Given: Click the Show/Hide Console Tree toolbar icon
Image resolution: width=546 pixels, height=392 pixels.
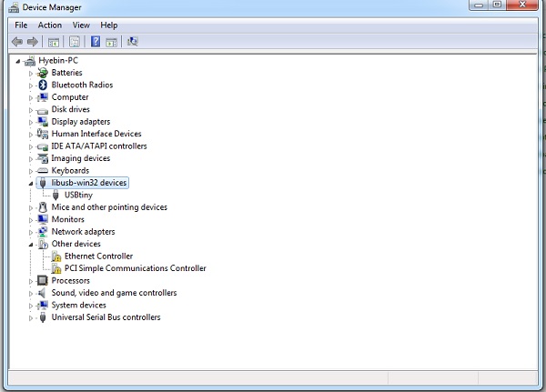Looking at the screenshot, I should point(54,42).
